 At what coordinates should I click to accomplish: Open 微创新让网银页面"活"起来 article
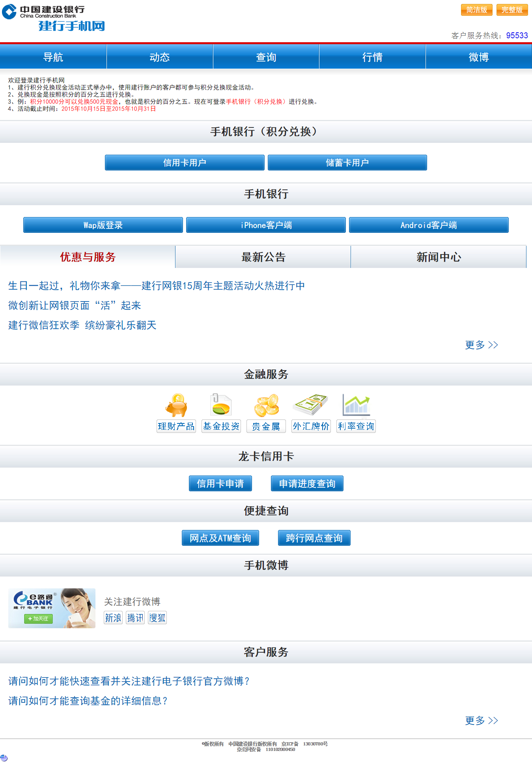pos(75,305)
